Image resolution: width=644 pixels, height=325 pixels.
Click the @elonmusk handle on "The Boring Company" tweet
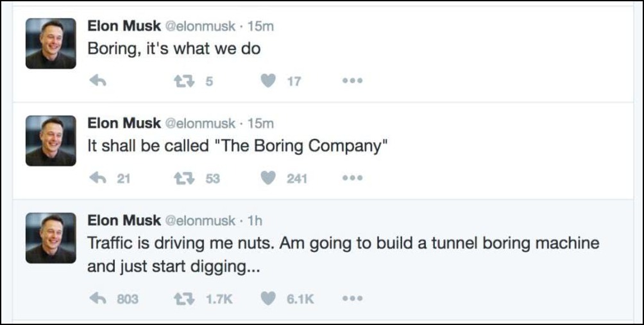[x=201, y=123]
